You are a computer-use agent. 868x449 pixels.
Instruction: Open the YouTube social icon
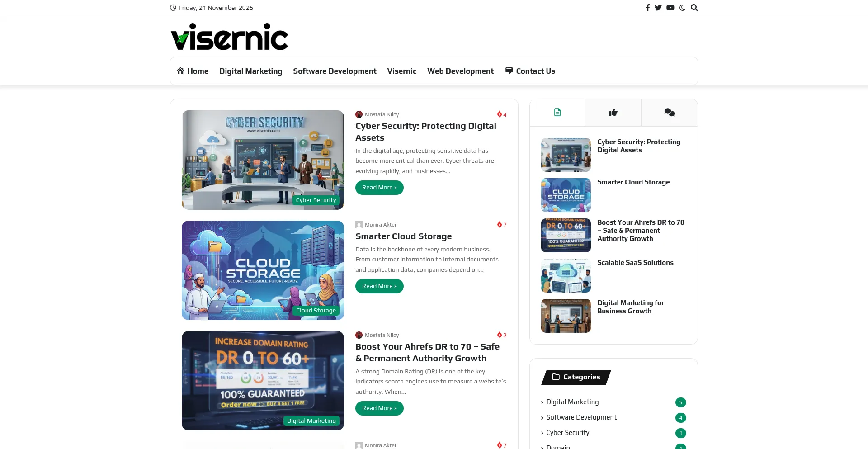670,8
